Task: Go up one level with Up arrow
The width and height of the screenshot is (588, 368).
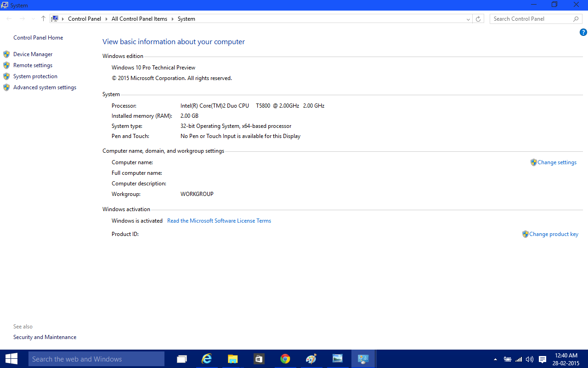Action: point(43,19)
